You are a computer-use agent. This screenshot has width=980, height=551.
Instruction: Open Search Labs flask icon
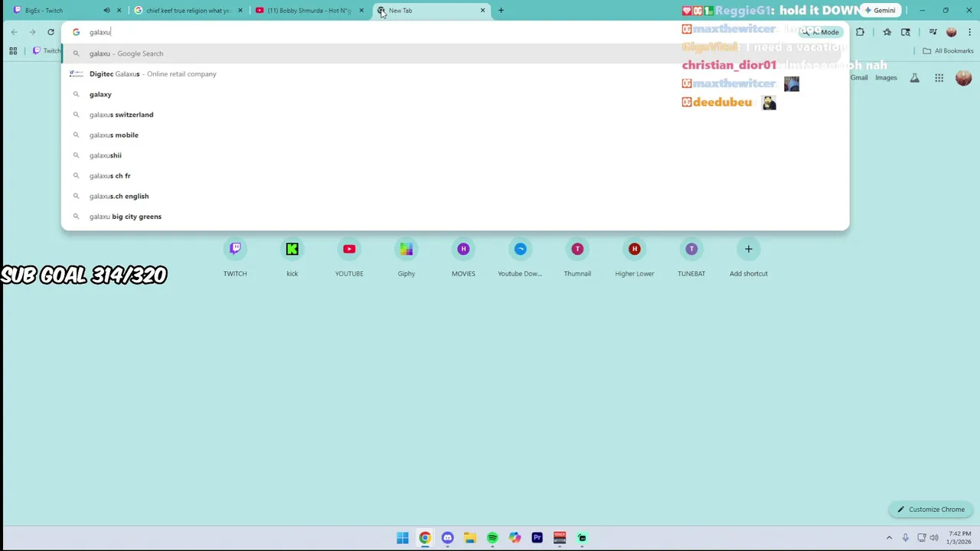[914, 77]
